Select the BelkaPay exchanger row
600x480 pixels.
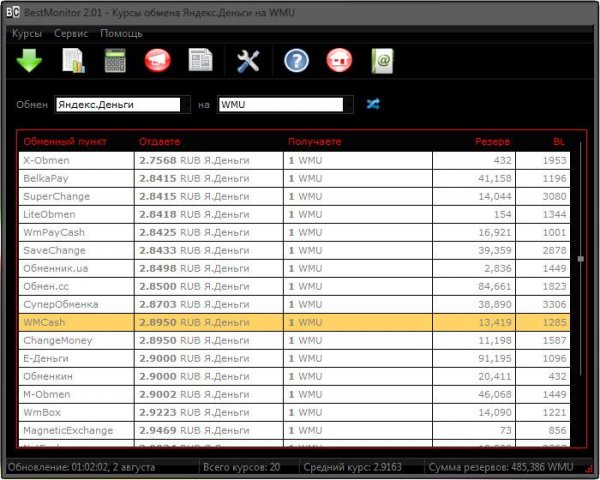294,178
